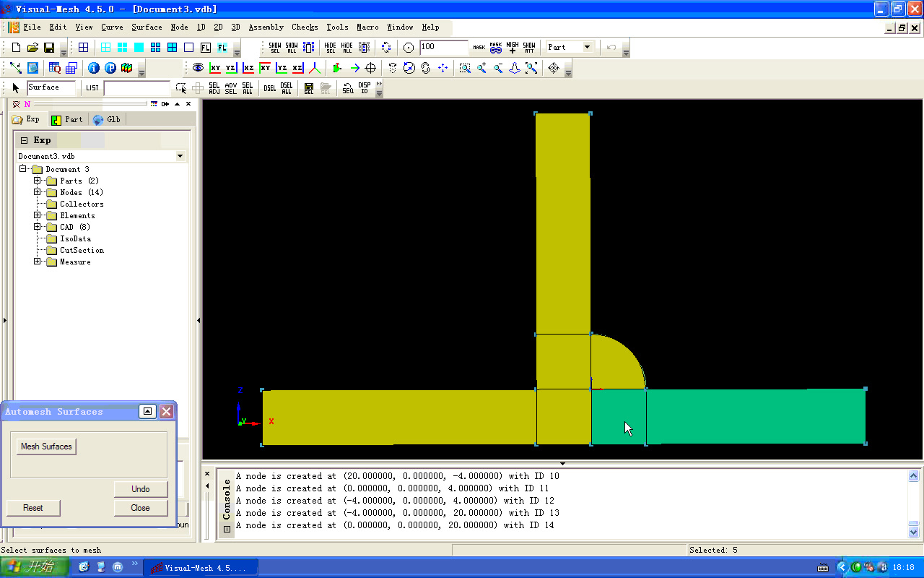Click the SHOW SEL toolbar icon
Image resolution: width=924 pixels, height=578 pixels.
coord(275,48)
